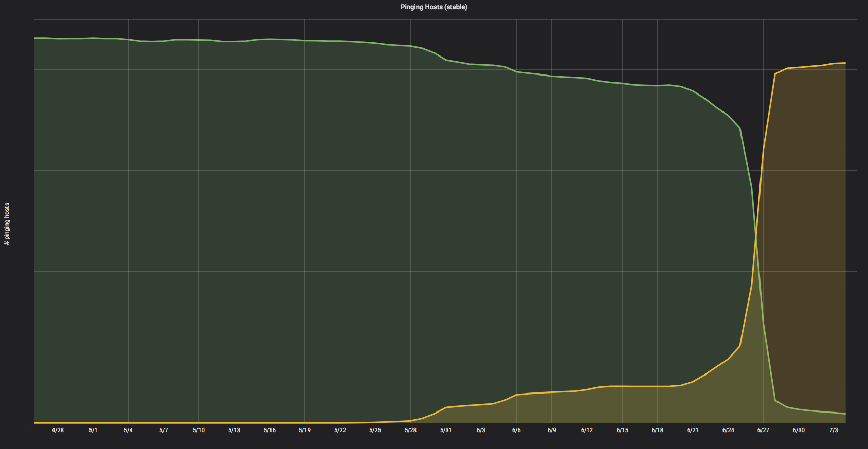Click the '# pinging hosts' axis label

[x=7, y=223]
